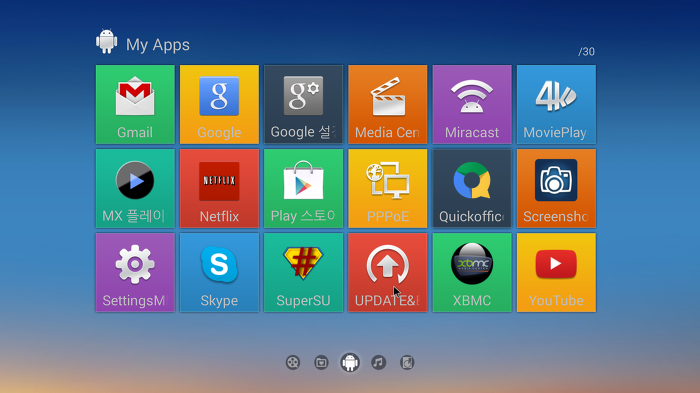
Task: Switch to the music note category
Action: tap(379, 362)
